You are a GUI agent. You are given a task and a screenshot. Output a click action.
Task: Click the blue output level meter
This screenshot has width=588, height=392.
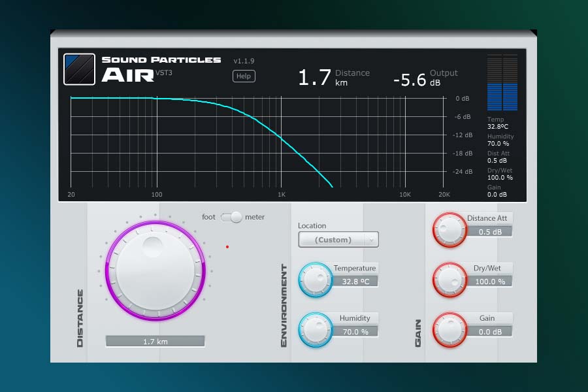pyautogui.click(x=502, y=82)
